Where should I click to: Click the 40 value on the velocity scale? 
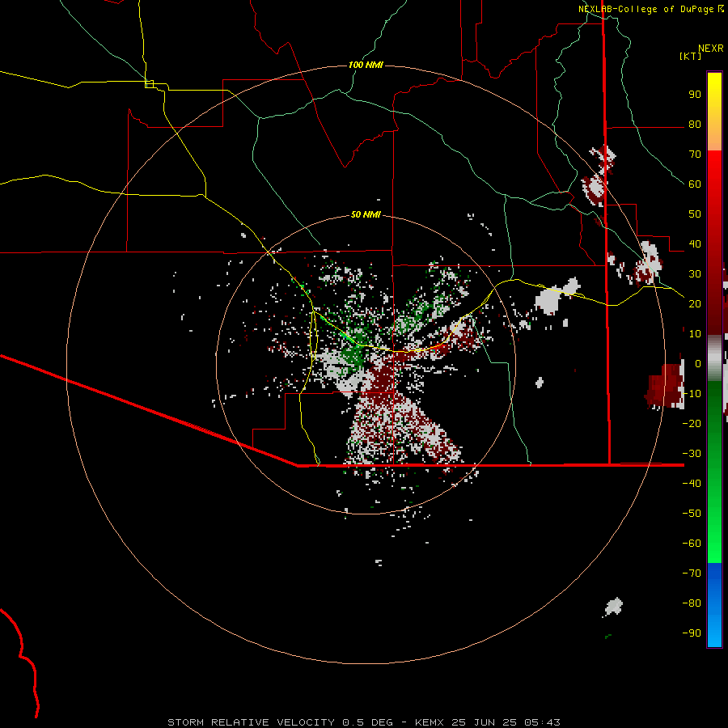695,243
